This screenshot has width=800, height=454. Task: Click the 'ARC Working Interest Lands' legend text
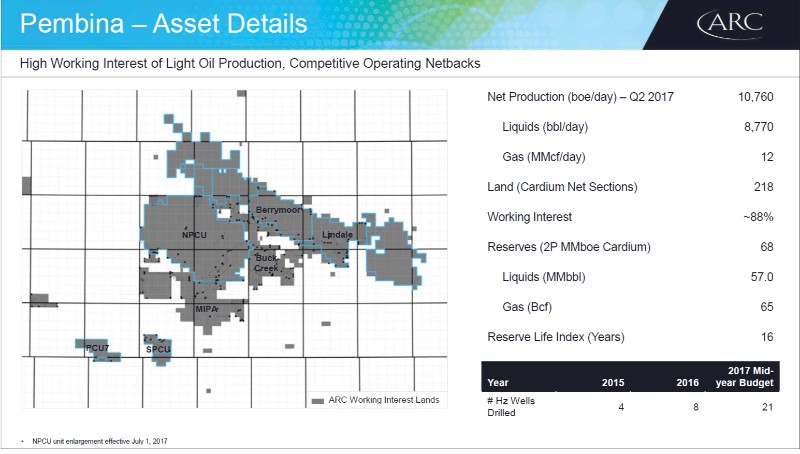coord(384,400)
